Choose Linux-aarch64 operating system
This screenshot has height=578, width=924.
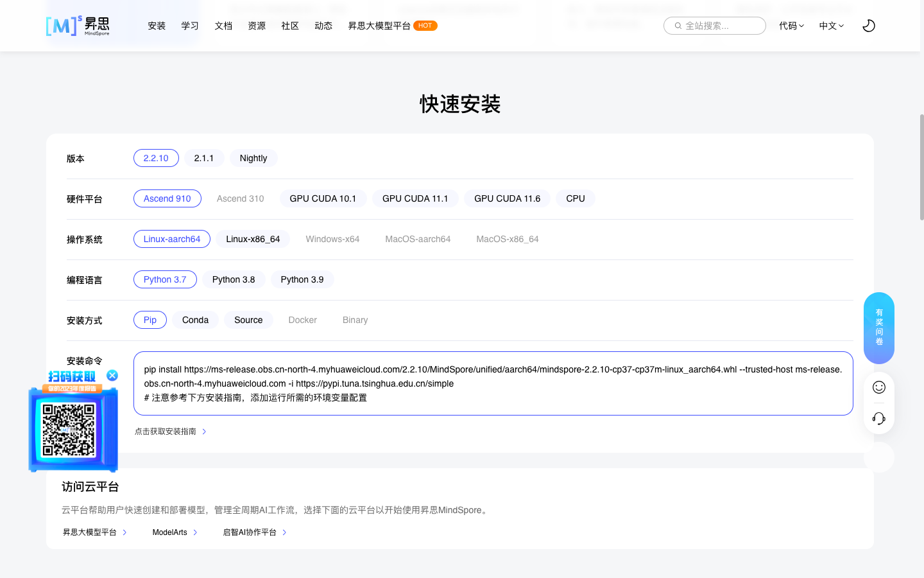(x=172, y=239)
